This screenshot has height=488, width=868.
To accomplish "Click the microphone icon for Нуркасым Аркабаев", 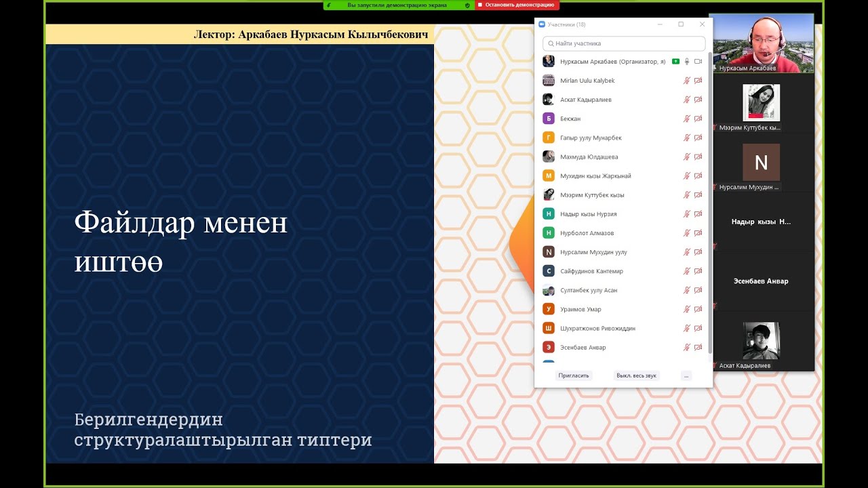I will [x=687, y=62].
